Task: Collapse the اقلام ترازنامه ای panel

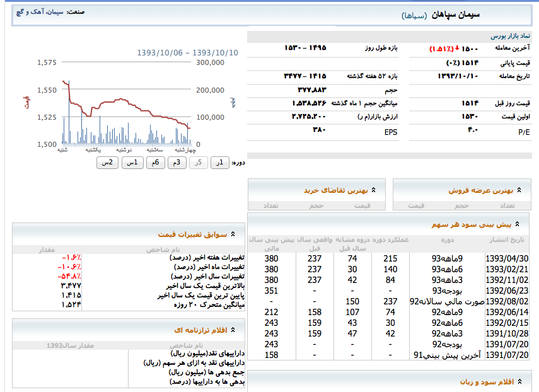Action: [x=233, y=330]
